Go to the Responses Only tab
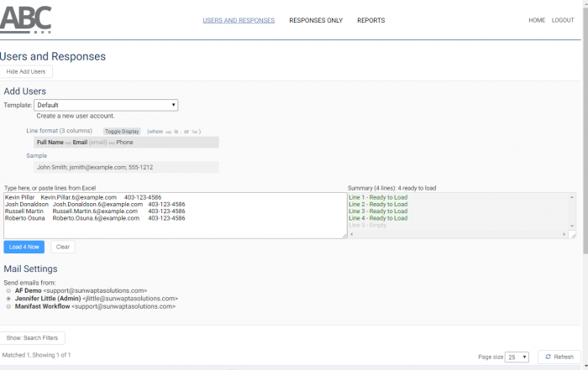This screenshot has width=588, height=370. point(316,20)
